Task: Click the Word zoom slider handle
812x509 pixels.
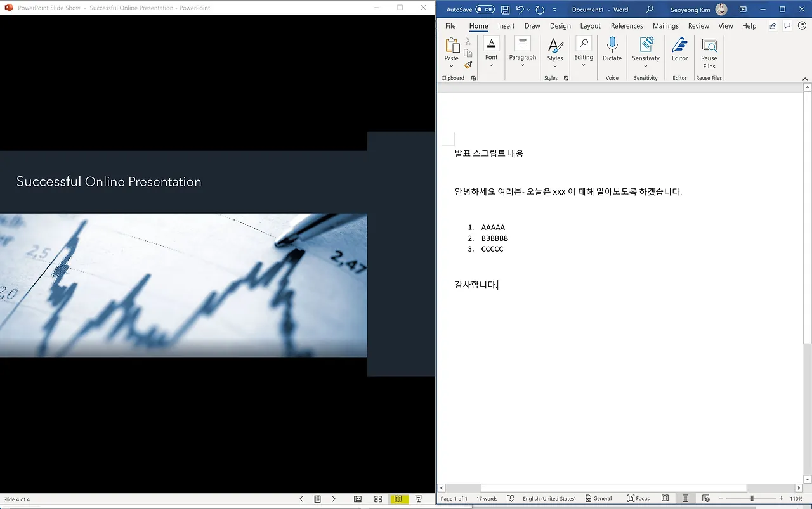Action: pyautogui.click(x=752, y=499)
